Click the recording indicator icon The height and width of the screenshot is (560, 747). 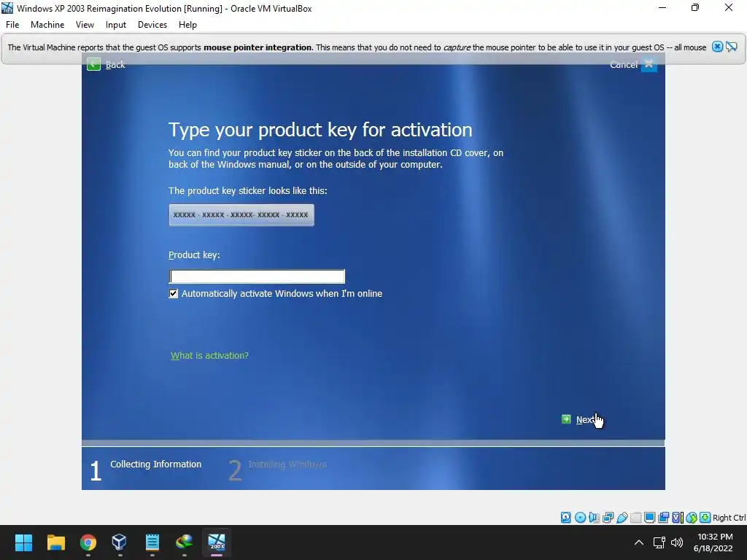pyautogui.click(x=663, y=518)
